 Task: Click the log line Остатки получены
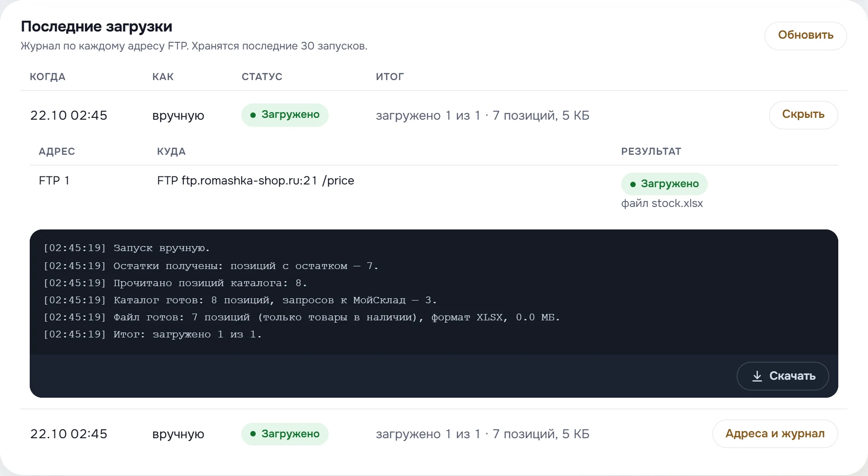point(211,266)
